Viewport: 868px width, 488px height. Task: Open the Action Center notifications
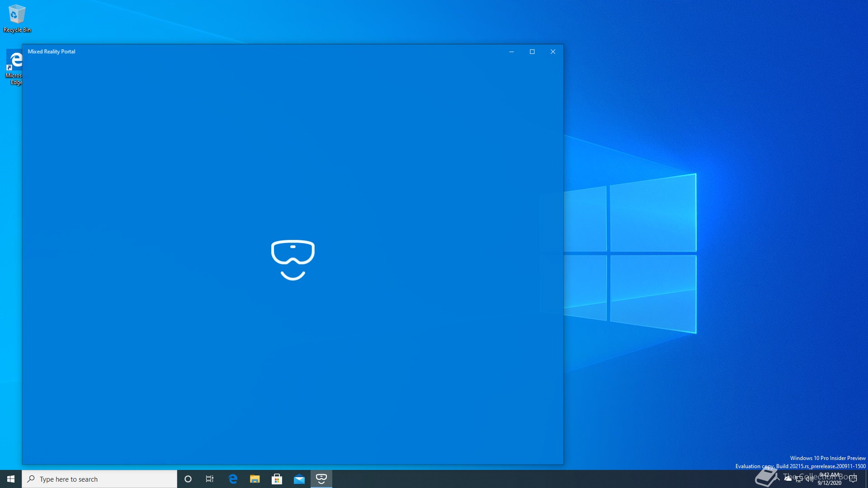(x=853, y=479)
